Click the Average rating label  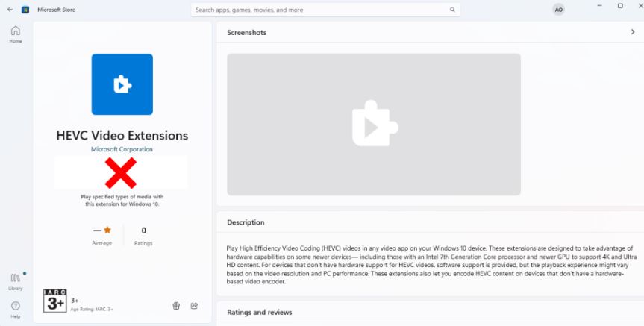pyautogui.click(x=101, y=243)
